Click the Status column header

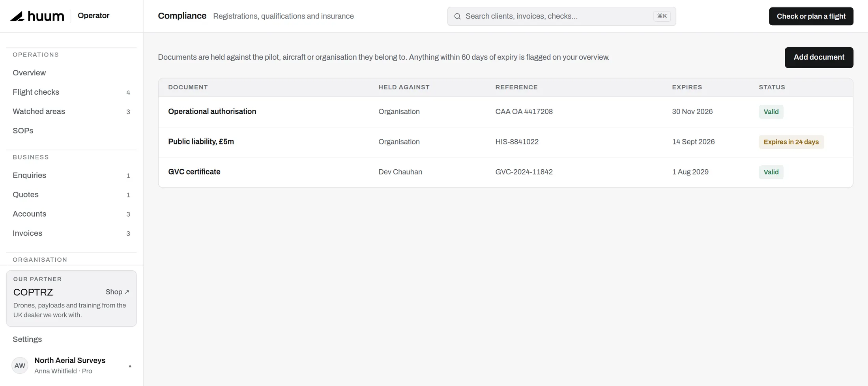(772, 87)
